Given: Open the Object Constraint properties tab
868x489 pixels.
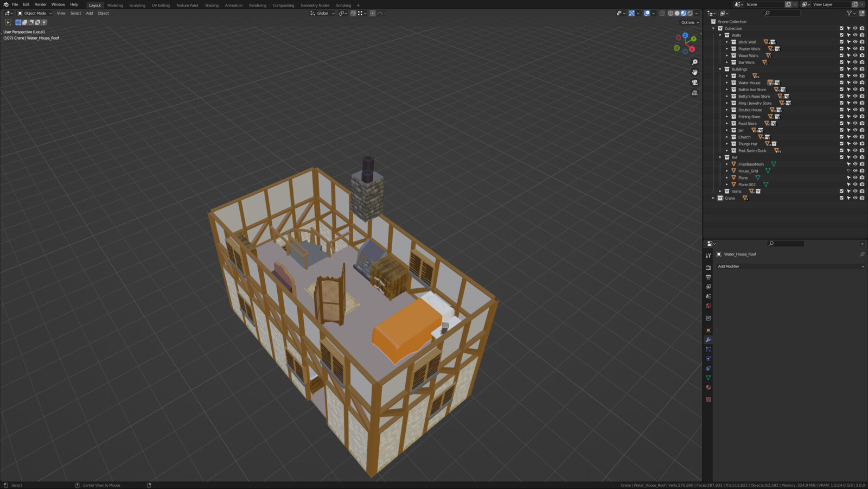Looking at the screenshot, I should click(x=708, y=368).
